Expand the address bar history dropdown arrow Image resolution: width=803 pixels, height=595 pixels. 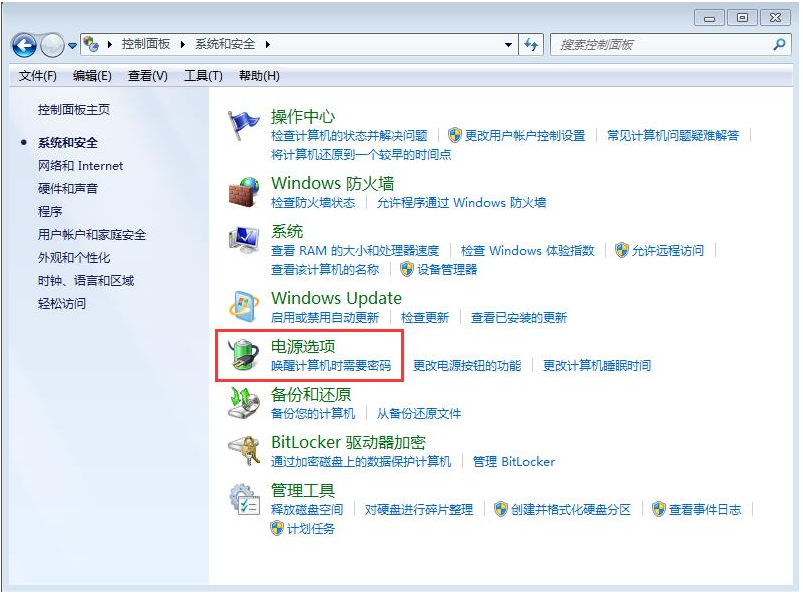[509, 45]
